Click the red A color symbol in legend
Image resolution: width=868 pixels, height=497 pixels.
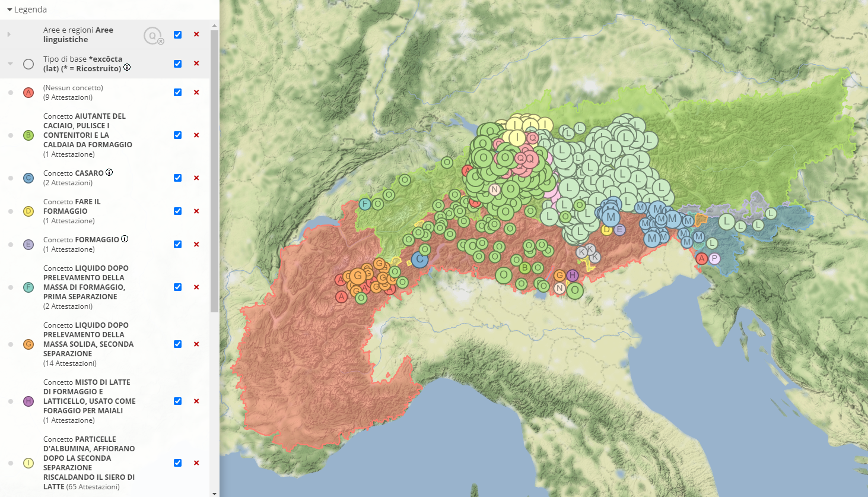point(28,93)
